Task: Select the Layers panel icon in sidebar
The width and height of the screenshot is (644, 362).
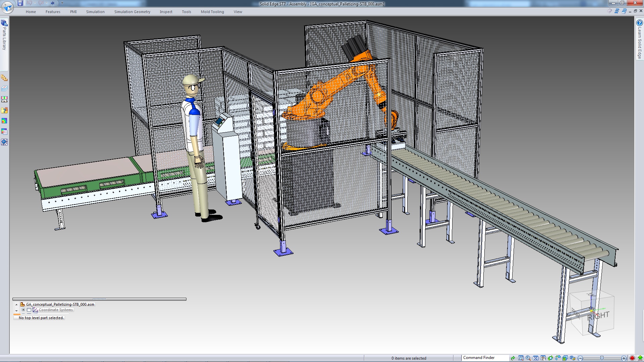Action: click(4, 88)
